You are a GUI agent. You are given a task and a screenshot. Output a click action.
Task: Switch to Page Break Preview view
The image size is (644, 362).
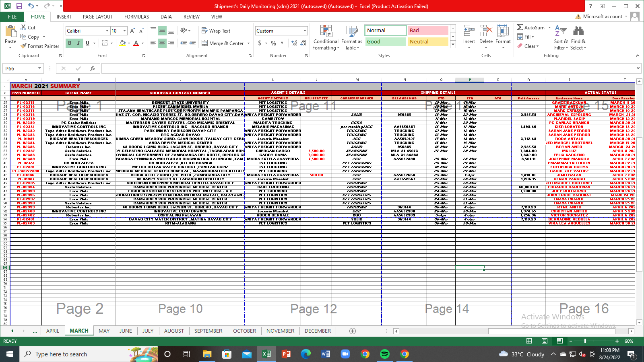559,341
